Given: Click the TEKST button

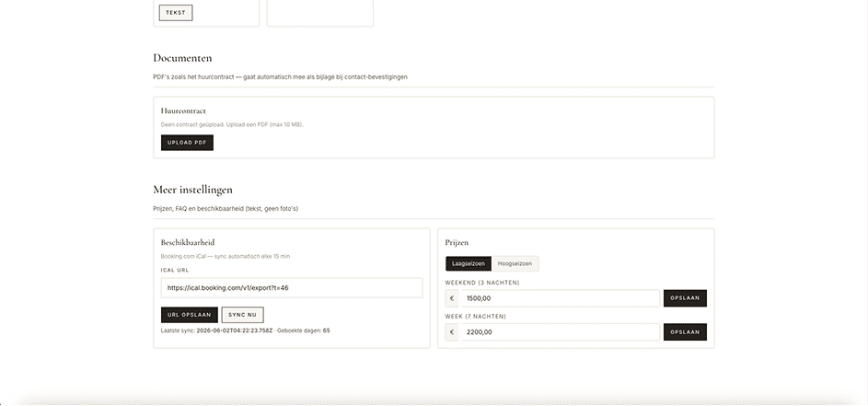Looking at the screenshot, I should [x=176, y=13].
